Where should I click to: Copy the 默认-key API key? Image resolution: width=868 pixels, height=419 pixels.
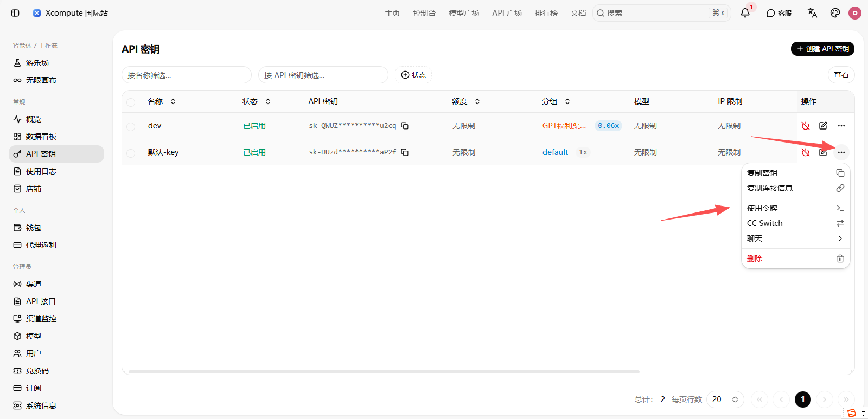[x=405, y=152]
